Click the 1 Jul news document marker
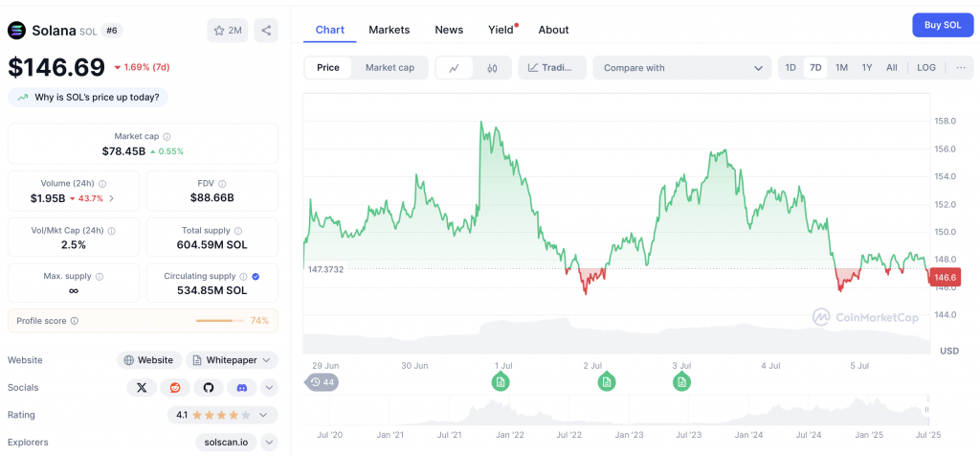Image resolution: width=980 pixels, height=456 pixels. tap(500, 381)
